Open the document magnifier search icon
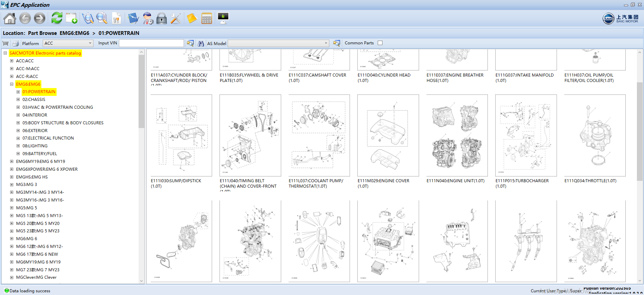Screen dimensions: 644x295 102,18
